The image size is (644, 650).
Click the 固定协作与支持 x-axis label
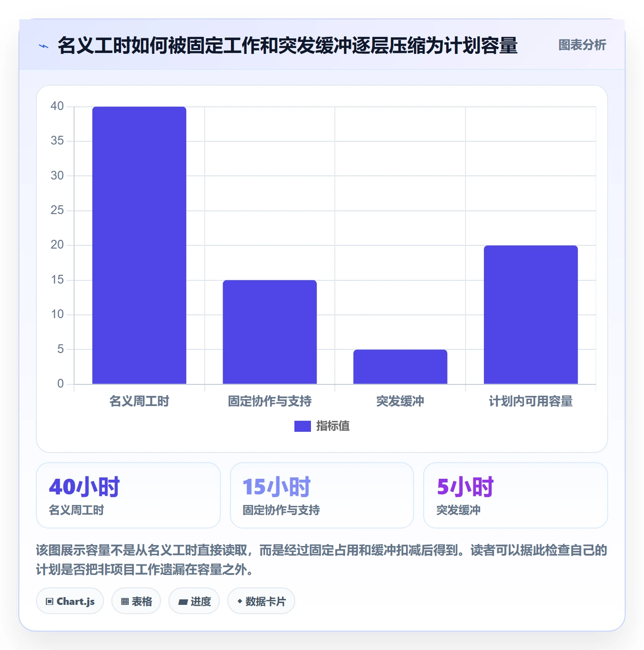pos(270,401)
